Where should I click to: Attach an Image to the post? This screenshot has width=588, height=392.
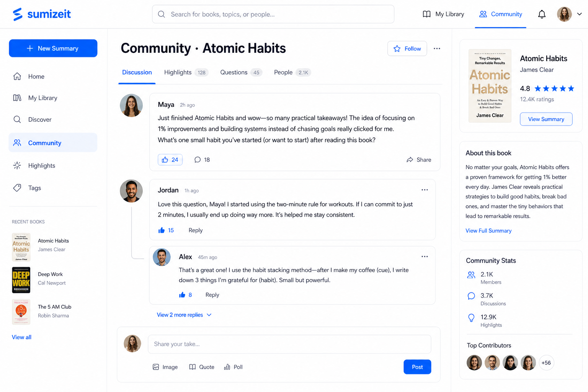(x=165, y=367)
